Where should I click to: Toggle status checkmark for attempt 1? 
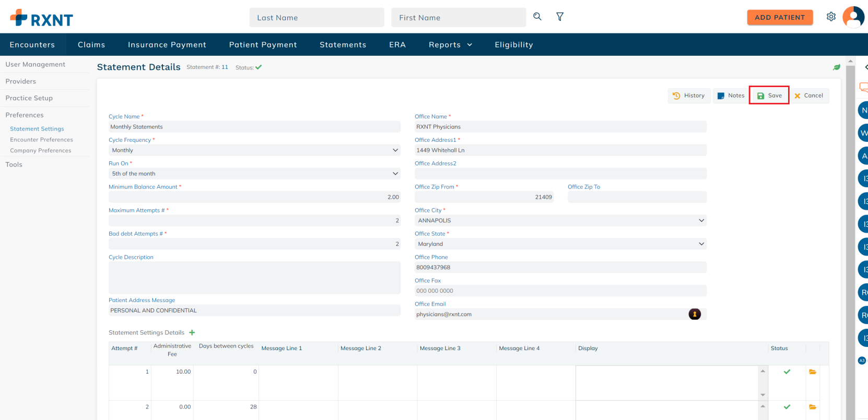(787, 372)
